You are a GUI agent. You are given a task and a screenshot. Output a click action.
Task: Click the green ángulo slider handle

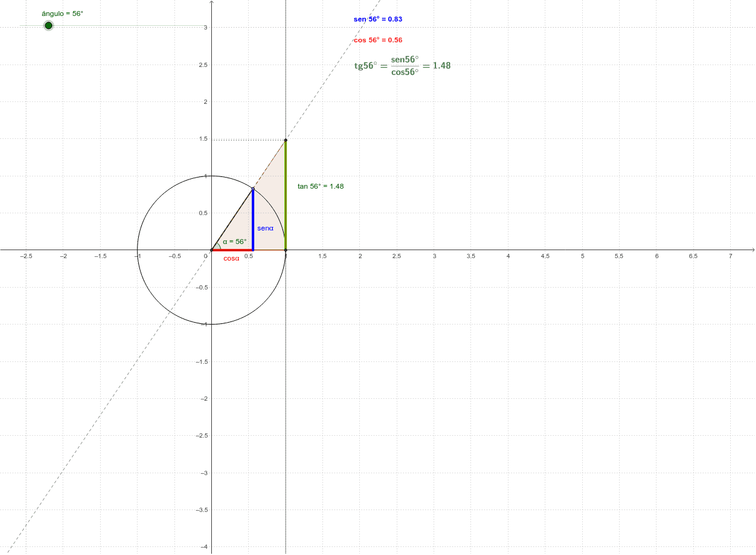click(49, 25)
